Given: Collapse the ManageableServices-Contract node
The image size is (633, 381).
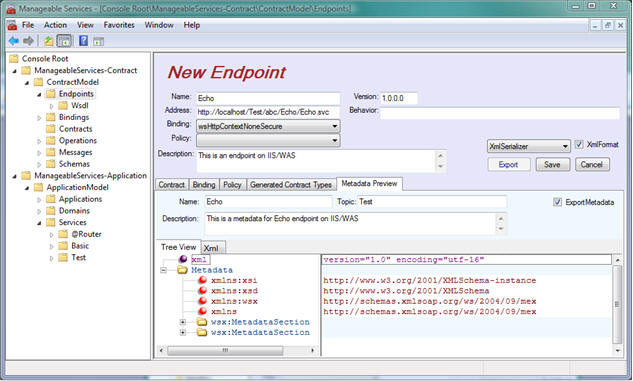Looking at the screenshot, I should pos(15,71).
